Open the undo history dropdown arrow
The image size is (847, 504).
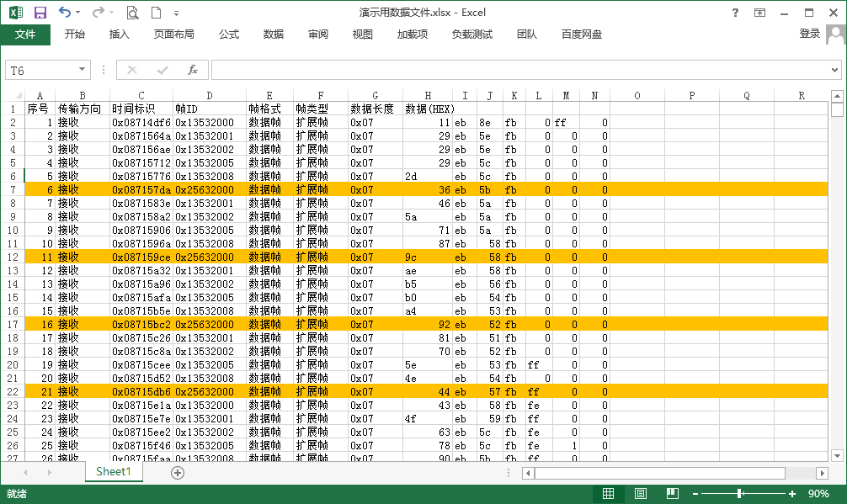pyautogui.click(x=78, y=13)
